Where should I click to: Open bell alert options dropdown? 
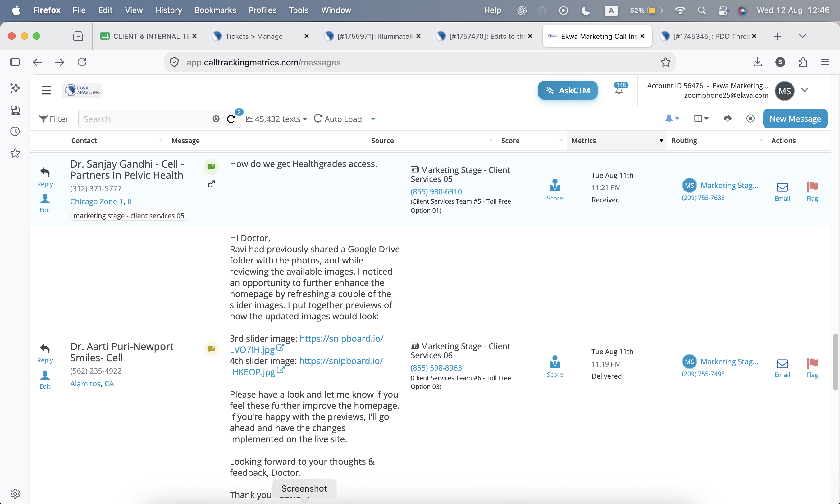point(672,119)
